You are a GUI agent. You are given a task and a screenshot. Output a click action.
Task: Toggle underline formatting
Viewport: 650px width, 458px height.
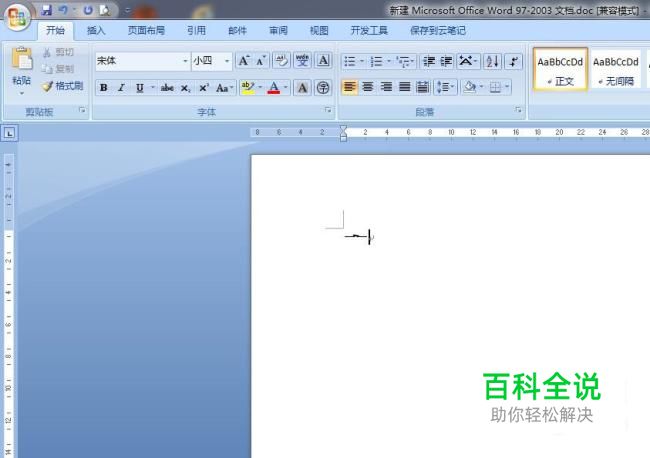140,88
